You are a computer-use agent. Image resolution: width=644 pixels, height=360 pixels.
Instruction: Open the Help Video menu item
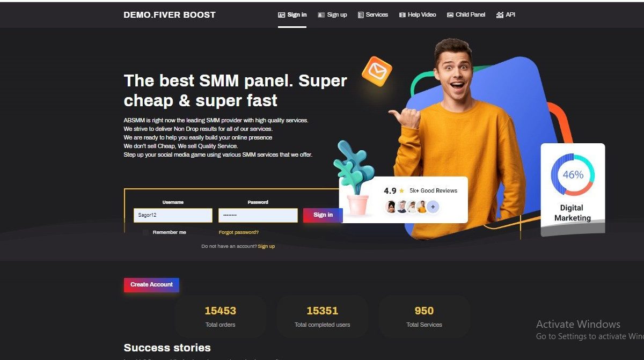point(418,15)
